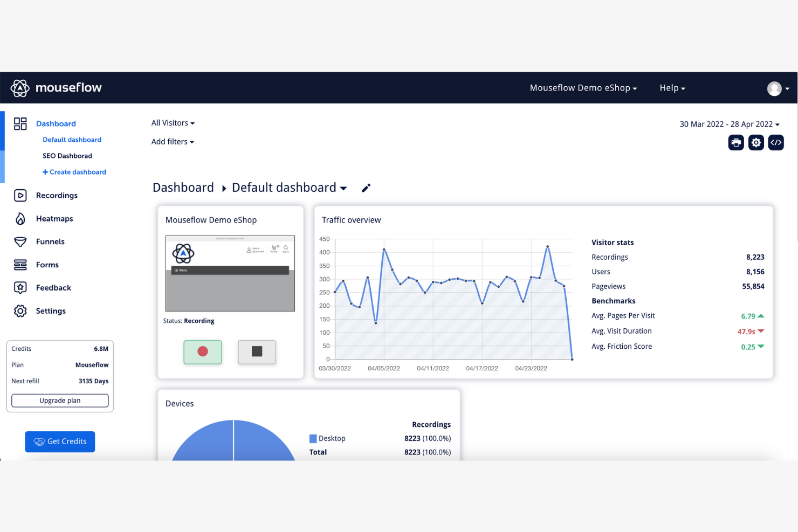798x532 pixels.
Task: Start recording with the red record button
Action: (x=203, y=352)
